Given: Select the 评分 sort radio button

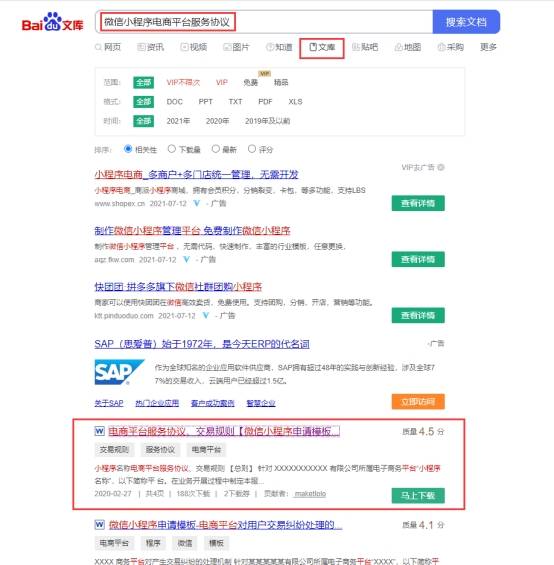Looking at the screenshot, I should coord(252,149).
